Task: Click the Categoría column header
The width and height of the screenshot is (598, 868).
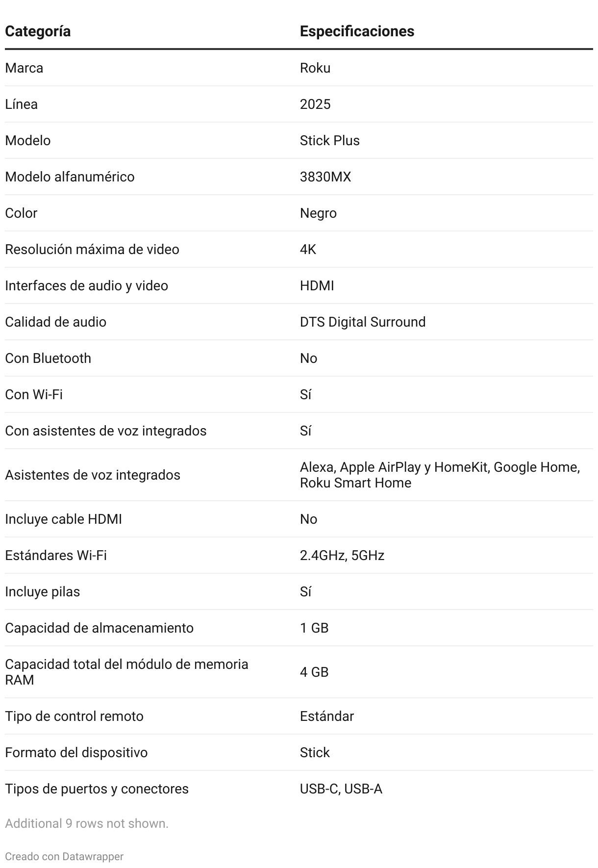Action: pos(38,31)
